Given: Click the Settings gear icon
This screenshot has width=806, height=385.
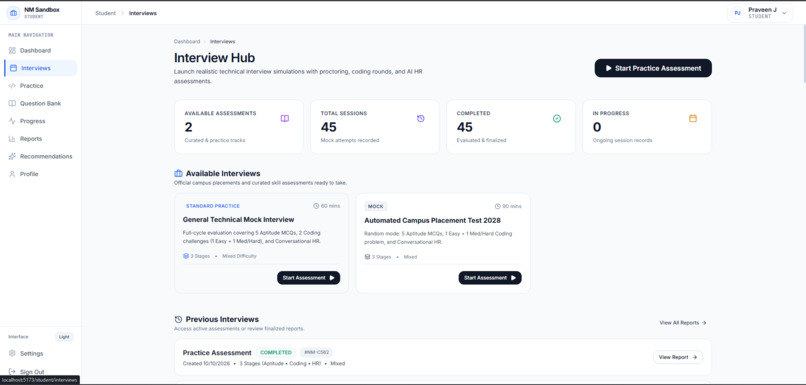Looking at the screenshot, I should coord(12,354).
